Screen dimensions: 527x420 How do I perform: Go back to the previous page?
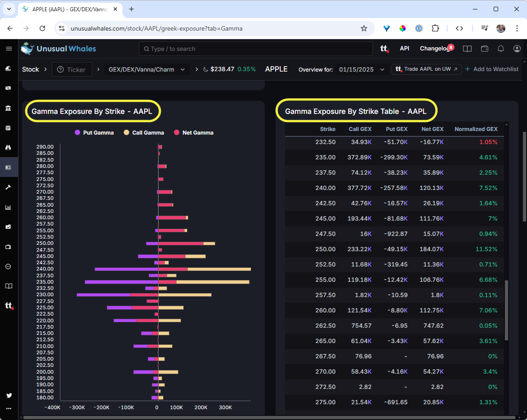[x=10, y=28]
